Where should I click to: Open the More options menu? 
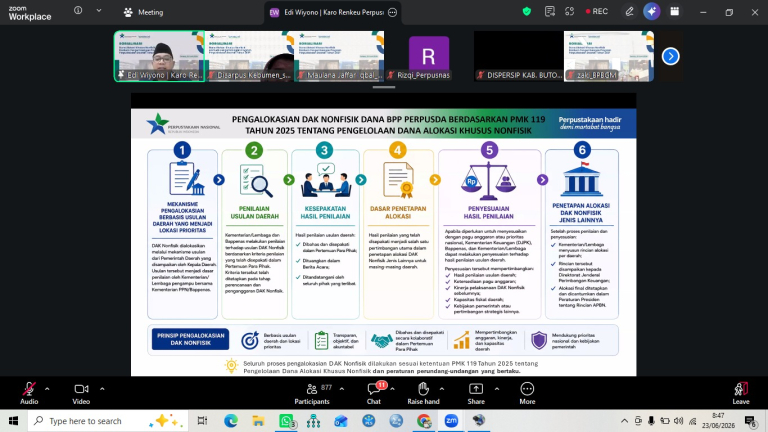click(527, 393)
